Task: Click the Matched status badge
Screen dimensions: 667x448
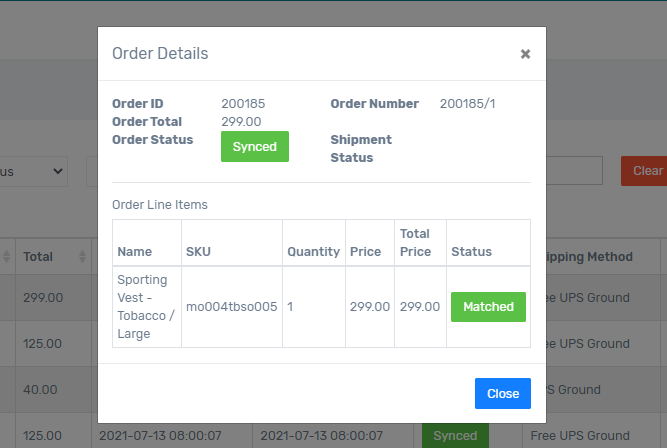Action: pos(488,307)
